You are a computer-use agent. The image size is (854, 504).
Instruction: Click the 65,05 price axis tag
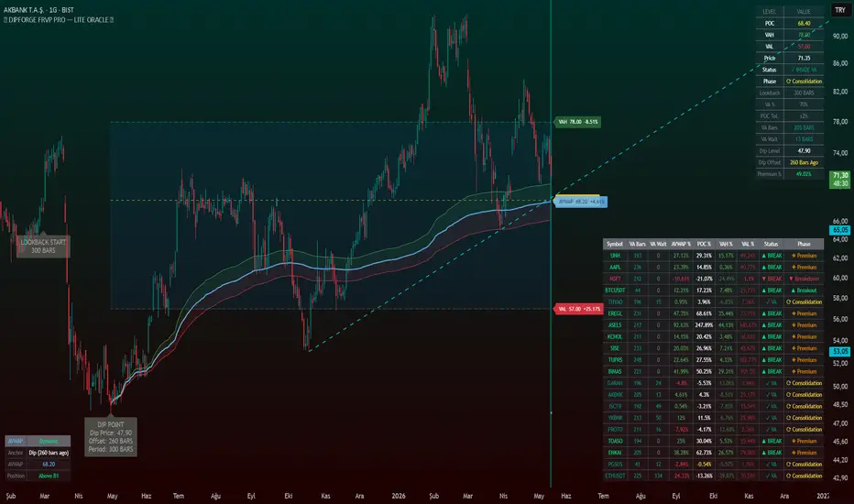(840, 231)
